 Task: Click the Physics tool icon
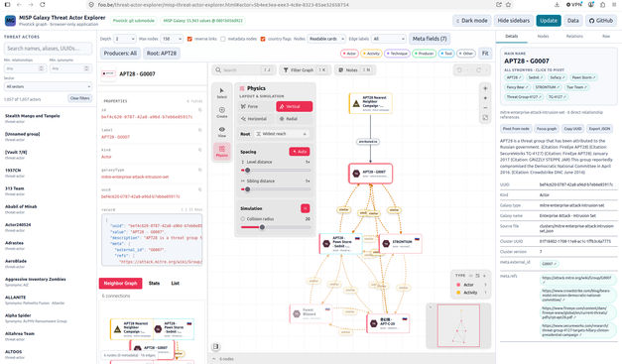tap(222, 151)
